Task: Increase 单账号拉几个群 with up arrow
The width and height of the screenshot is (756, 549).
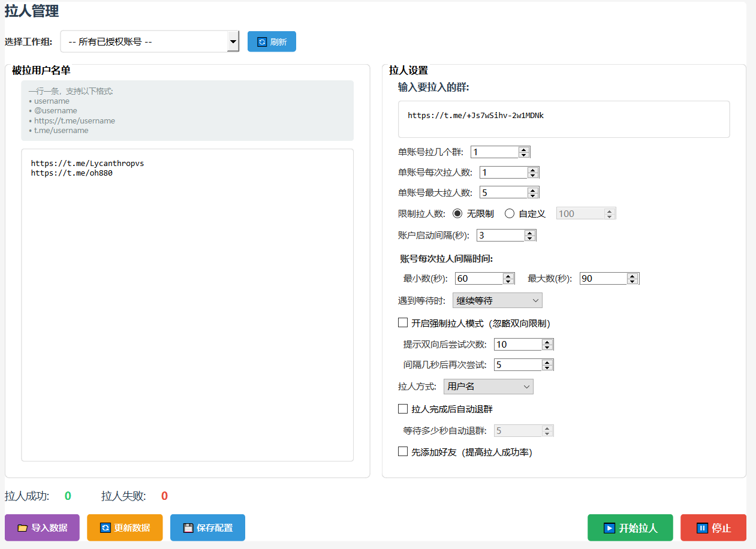Action: coord(523,149)
